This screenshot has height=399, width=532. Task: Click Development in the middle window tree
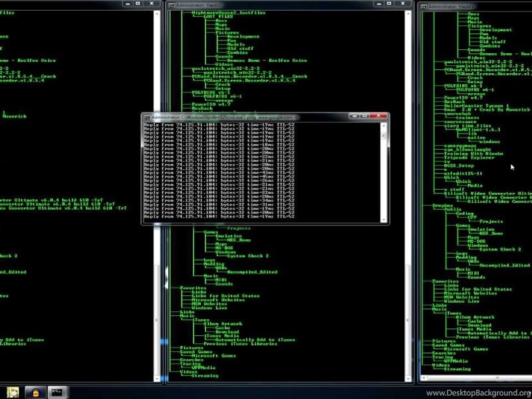tap(243, 37)
